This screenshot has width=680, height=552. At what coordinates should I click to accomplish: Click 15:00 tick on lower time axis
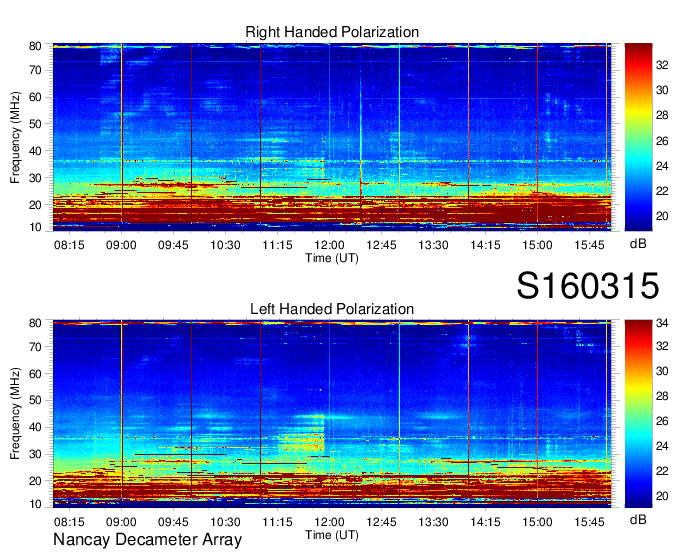coord(537,522)
